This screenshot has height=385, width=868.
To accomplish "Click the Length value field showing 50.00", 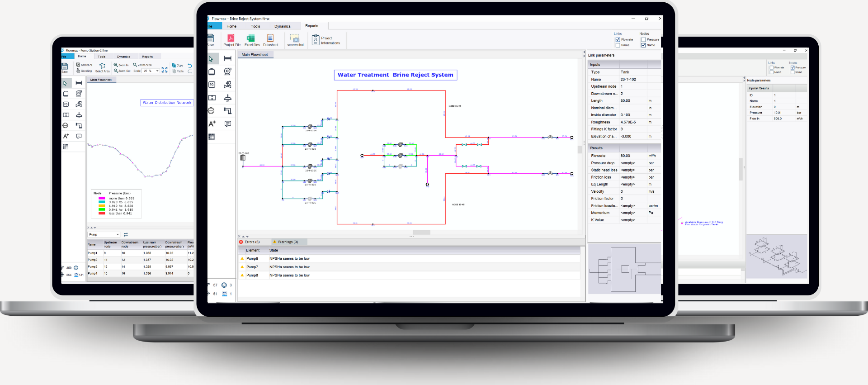I will [x=633, y=101].
